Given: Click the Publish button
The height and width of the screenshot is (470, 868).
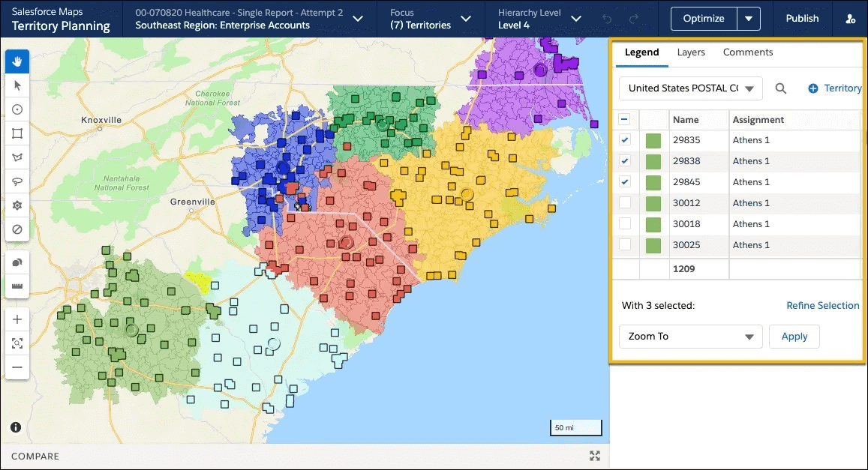Looking at the screenshot, I should coord(802,19).
